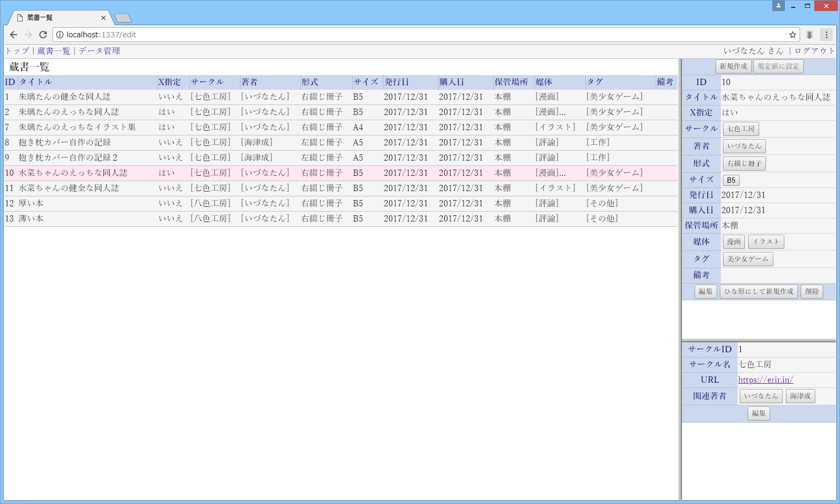Click the browser forward arrow

[28, 35]
